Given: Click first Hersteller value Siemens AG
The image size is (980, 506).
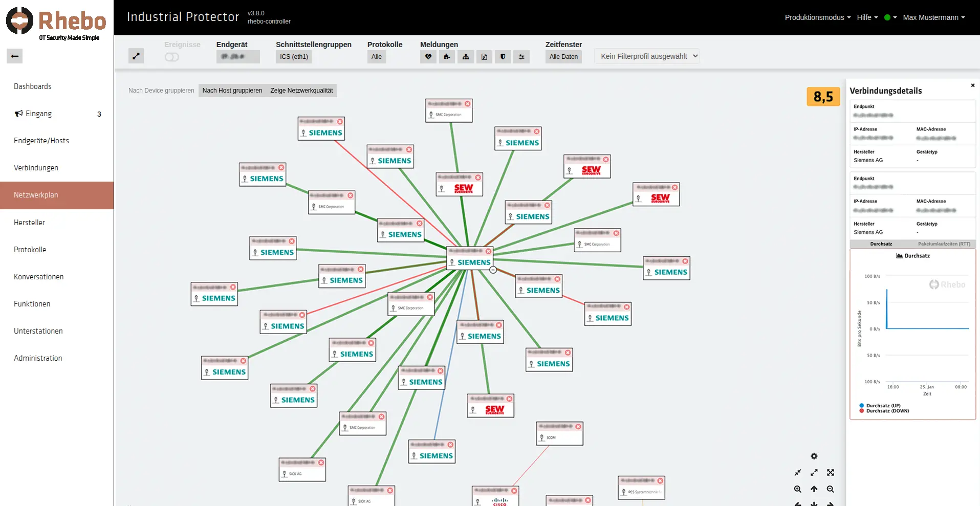Looking at the screenshot, I should 868,160.
